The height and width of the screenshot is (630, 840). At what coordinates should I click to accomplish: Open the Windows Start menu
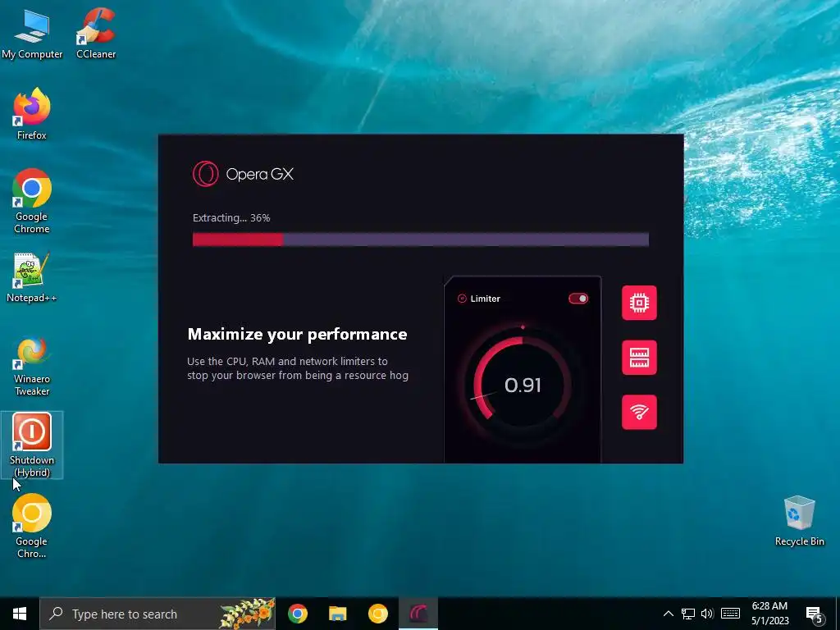[20, 614]
